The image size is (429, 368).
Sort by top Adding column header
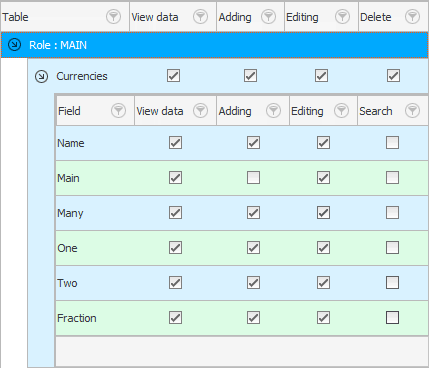pos(235,17)
